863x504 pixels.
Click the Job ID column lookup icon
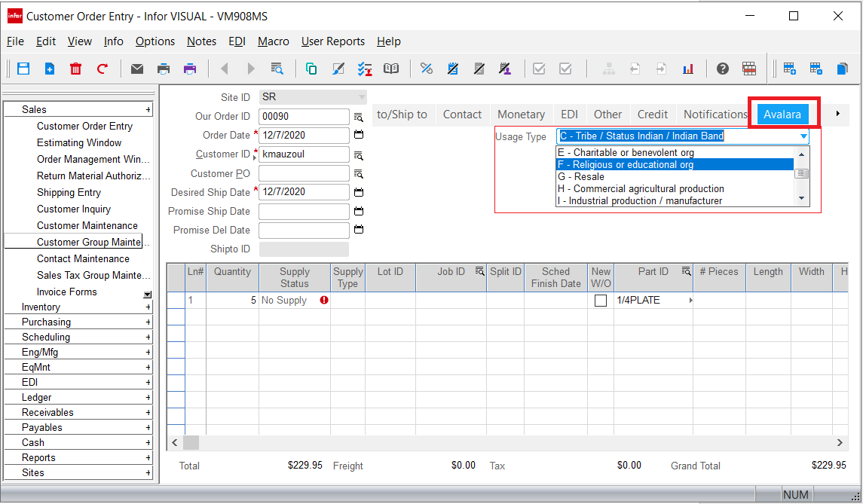tap(479, 271)
